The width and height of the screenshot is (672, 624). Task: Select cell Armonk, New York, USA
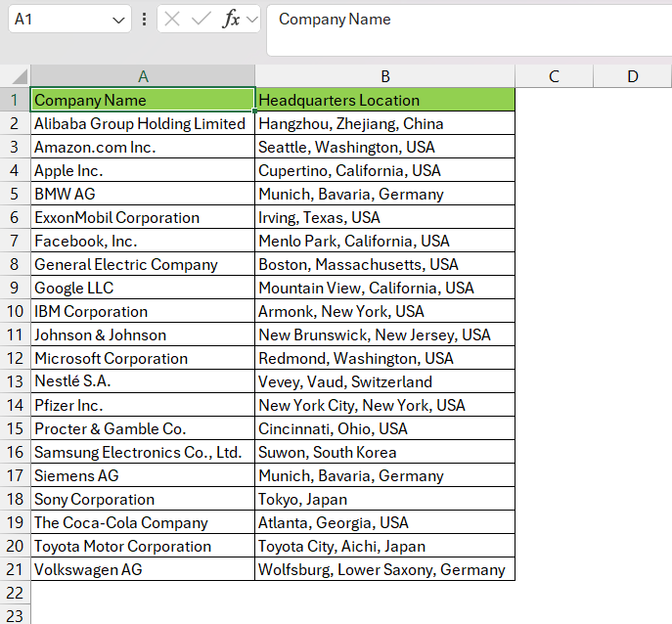tap(384, 311)
